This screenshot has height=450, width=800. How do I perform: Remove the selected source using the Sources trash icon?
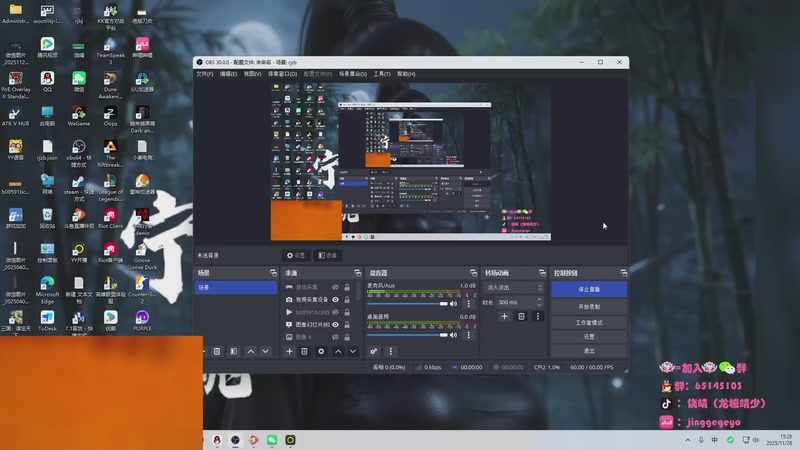tap(304, 351)
